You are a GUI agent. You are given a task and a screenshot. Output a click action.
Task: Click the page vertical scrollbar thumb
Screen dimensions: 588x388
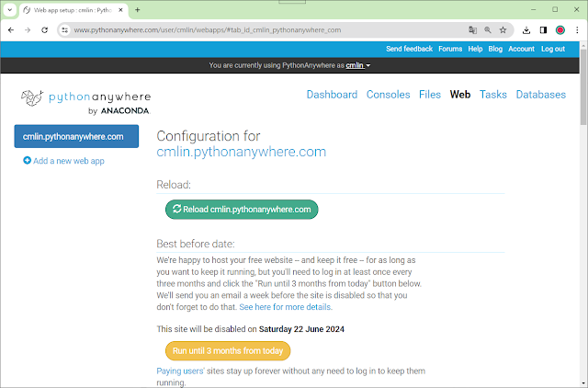coord(583,86)
